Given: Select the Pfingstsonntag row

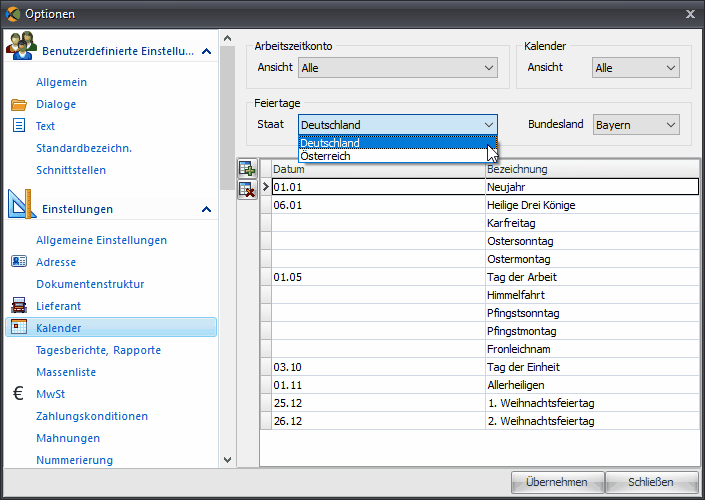Looking at the screenshot, I should 480,313.
